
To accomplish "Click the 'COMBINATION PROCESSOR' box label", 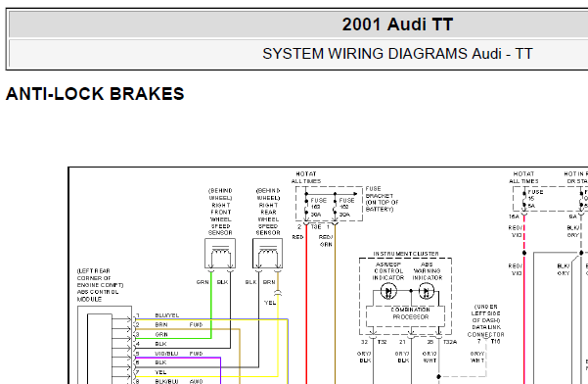I will point(410,313).
